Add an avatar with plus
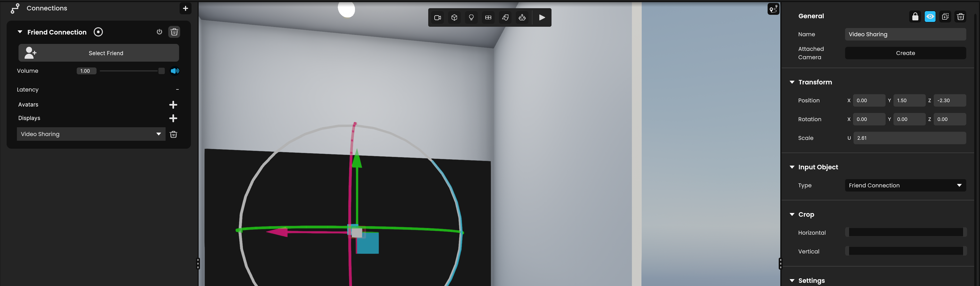980x286 pixels. tap(173, 105)
